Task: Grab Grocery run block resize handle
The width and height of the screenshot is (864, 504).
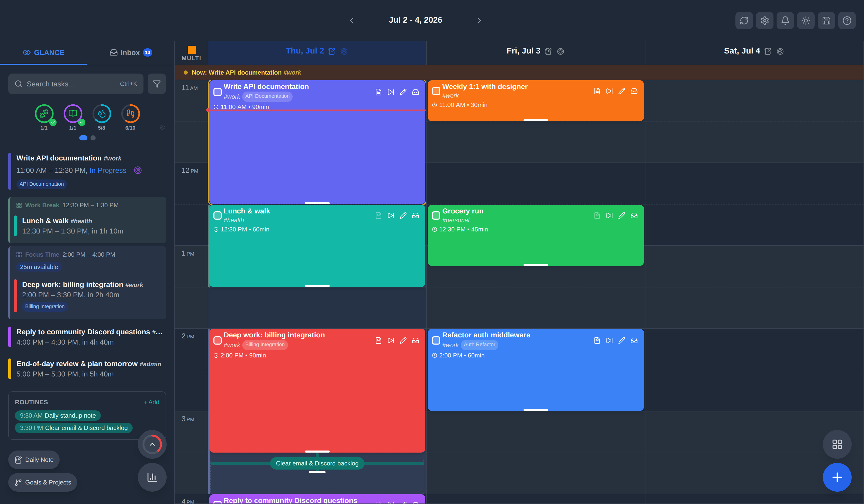Action: (536, 265)
